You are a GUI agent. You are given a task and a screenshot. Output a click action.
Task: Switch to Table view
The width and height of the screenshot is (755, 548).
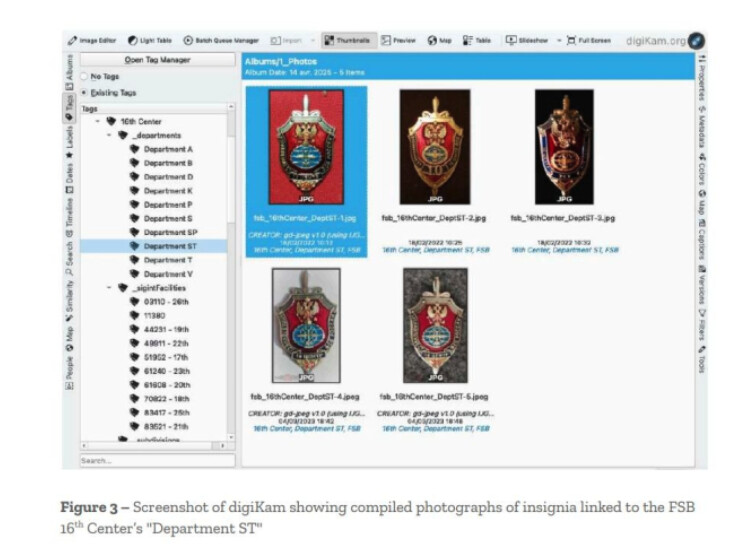point(477,40)
